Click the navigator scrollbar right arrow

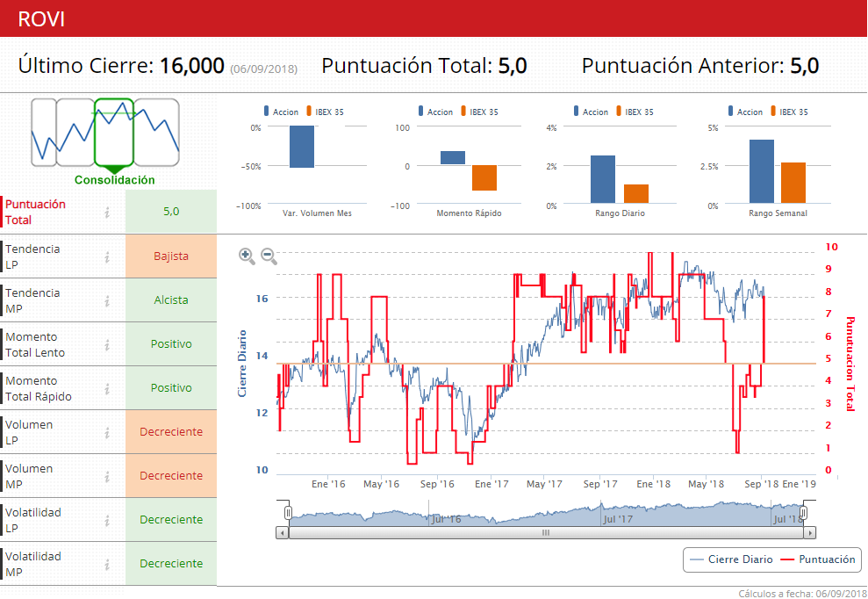click(x=810, y=533)
